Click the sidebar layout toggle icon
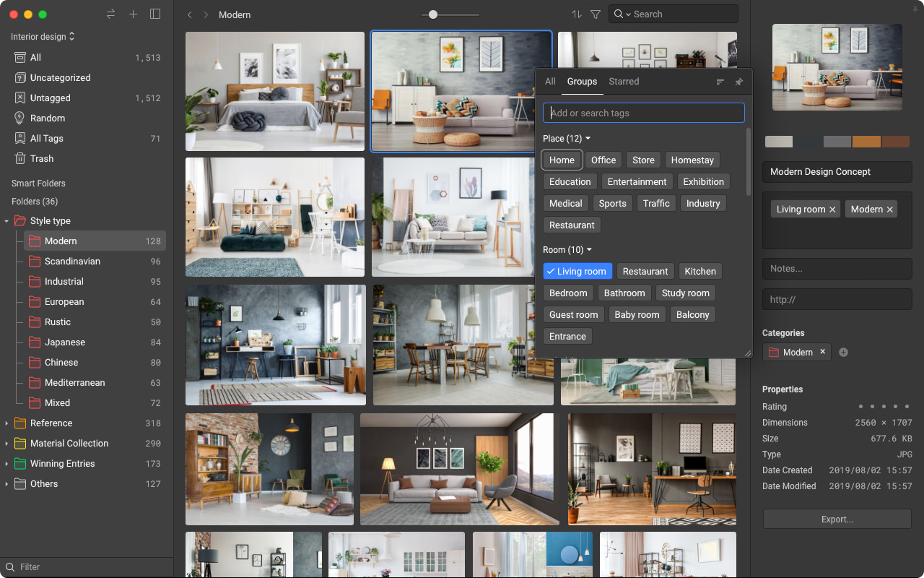 [155, 14]
